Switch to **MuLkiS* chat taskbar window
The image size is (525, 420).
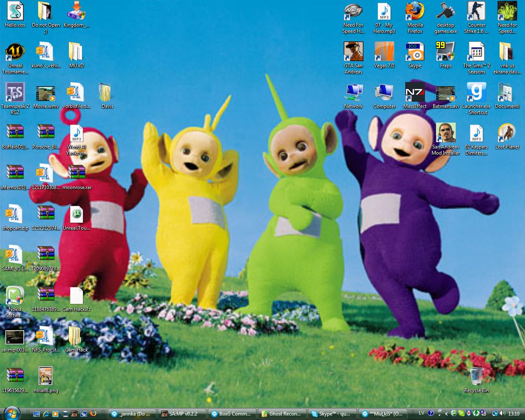383,414
